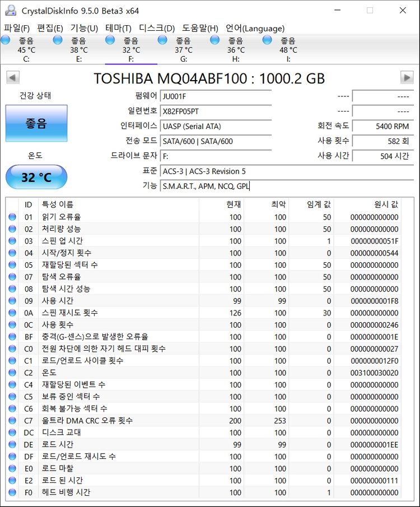Click the interface field UASP (Serial ATA)

tap(216, 126)
